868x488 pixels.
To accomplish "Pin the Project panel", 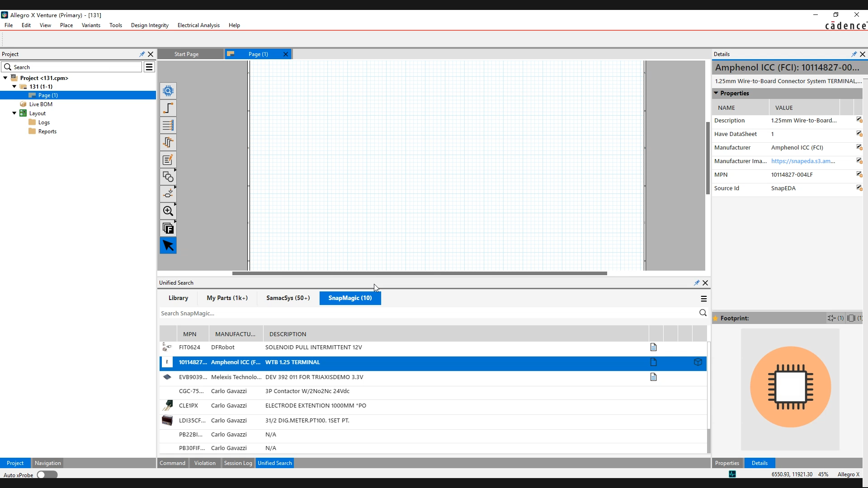I will (142, 54).
